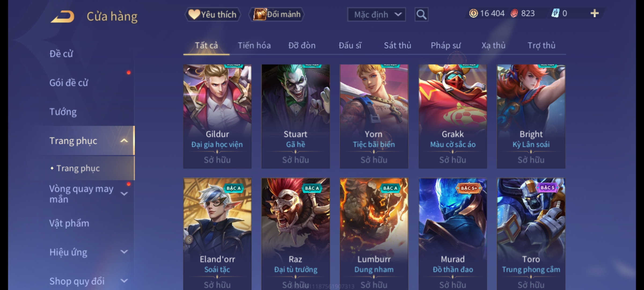Open Gói đề cử sidebar item
644x290 pixels.
[69, 83]
